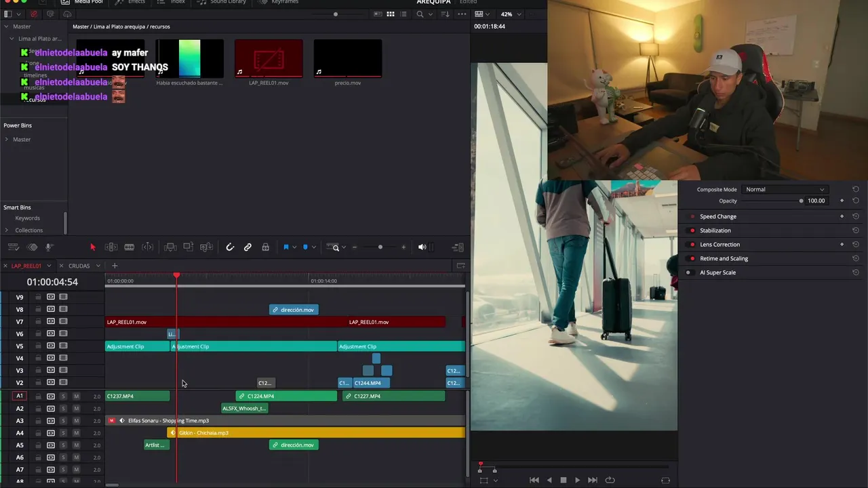Open media pool three-dot options menu
Image resolution: width=868 pixels, height=488 pixels.
coord(460,14)
